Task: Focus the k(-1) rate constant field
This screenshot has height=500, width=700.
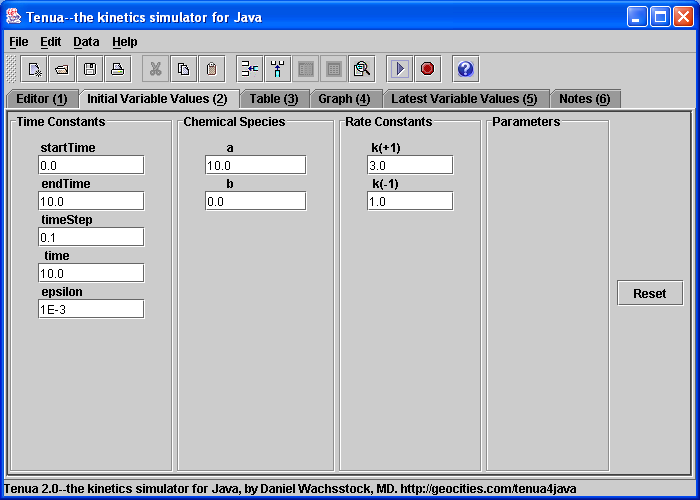Action: tap(410, 201)
